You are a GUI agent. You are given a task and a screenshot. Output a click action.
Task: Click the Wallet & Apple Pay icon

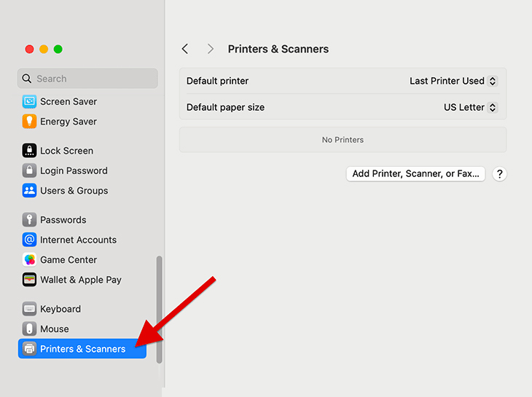(29, 280)
